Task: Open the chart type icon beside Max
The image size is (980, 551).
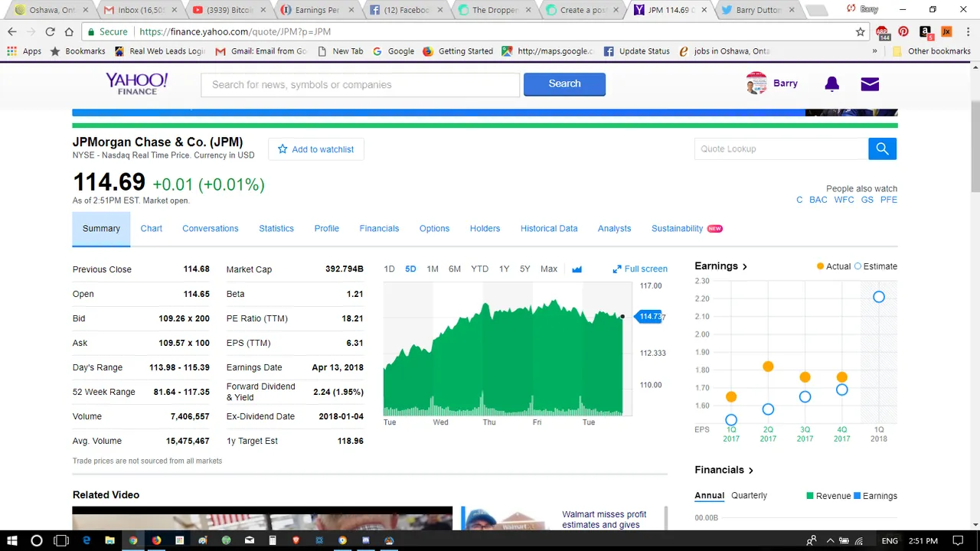Action: (x=577, y=269)
